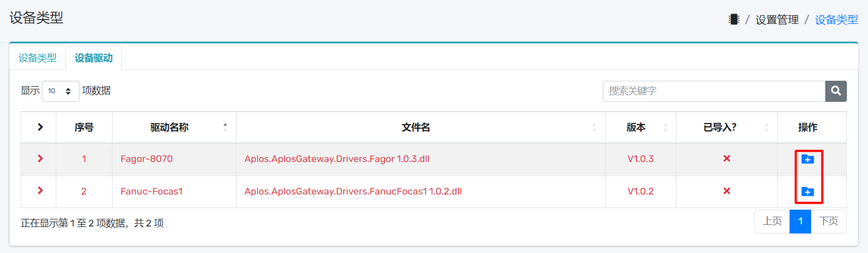Image resolution: width=868 pixels, height=253 pixels.
Task: Click the device chip icon in breadcrumb
Action: click(734, 20)
